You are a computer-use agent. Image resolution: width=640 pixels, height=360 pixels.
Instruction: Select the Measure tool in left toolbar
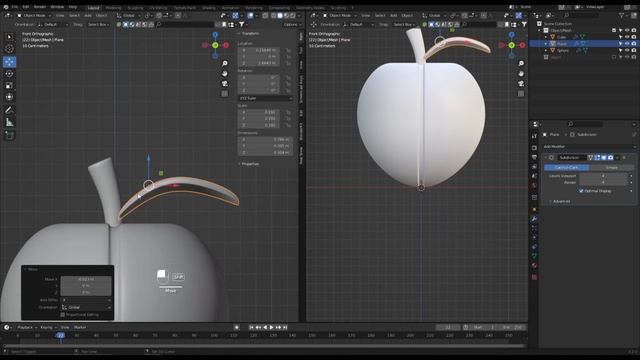point(9,122)
